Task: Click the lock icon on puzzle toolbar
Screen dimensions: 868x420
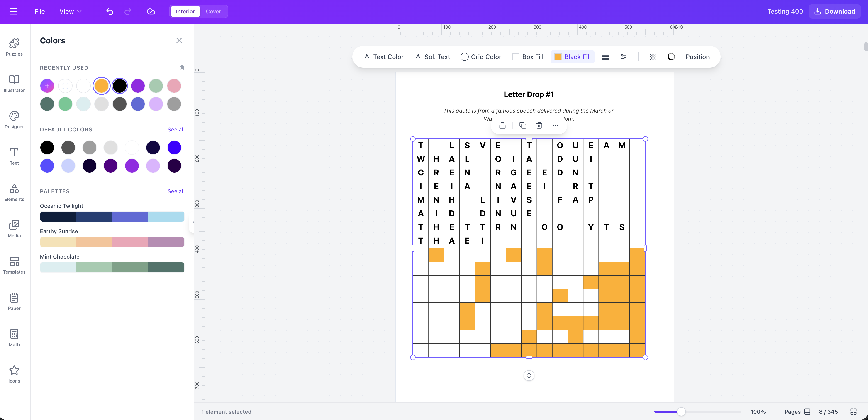Action: click(x=502, y=125)
